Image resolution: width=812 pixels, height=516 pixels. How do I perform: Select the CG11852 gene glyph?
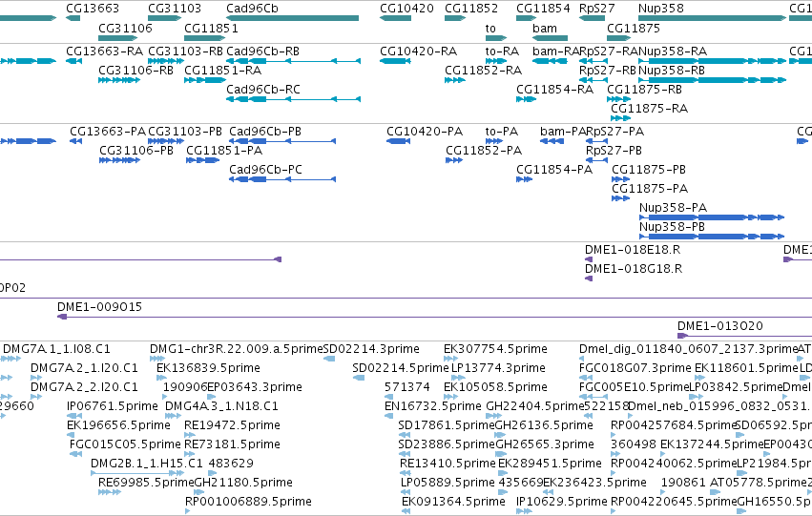point(455,18)
